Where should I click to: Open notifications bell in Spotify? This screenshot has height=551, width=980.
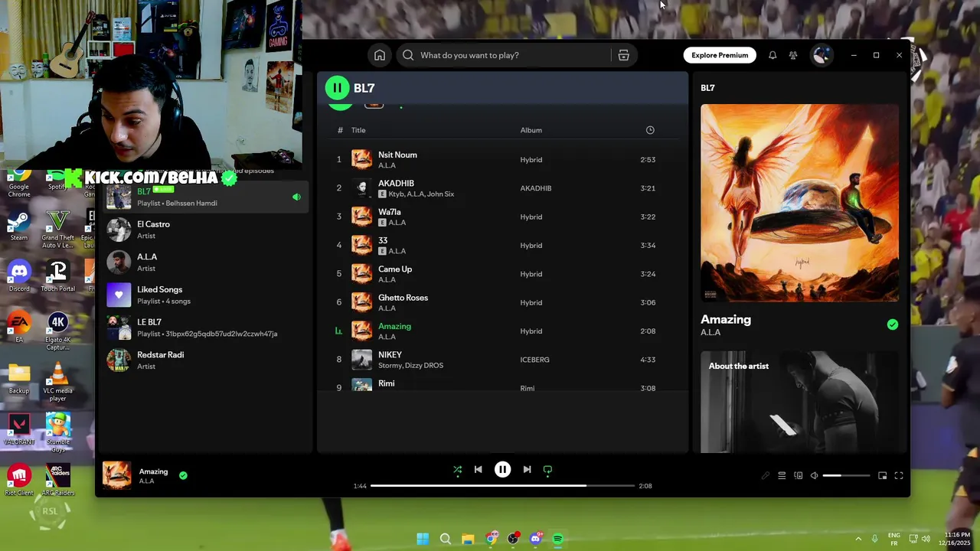click(x=773, y=55)
